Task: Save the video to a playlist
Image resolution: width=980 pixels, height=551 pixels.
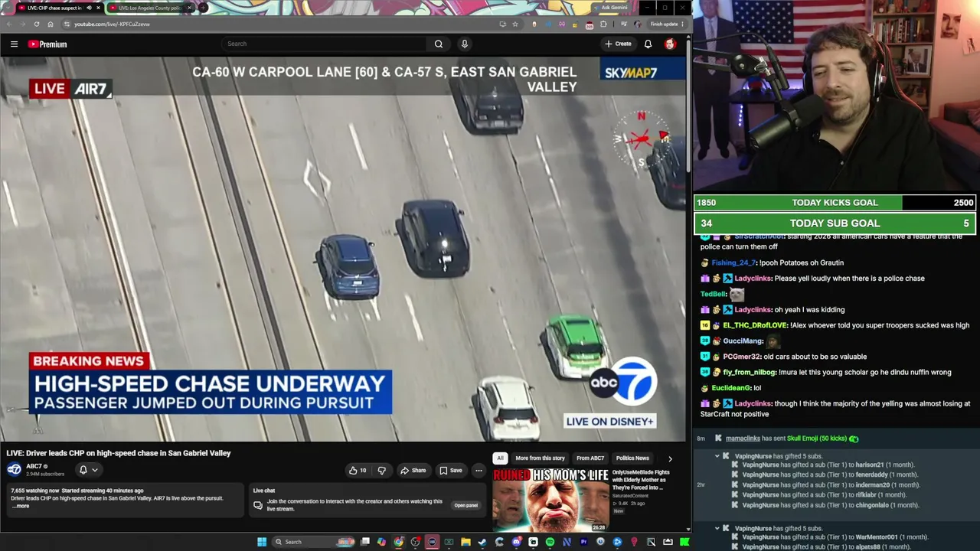Action: [450, 471]
